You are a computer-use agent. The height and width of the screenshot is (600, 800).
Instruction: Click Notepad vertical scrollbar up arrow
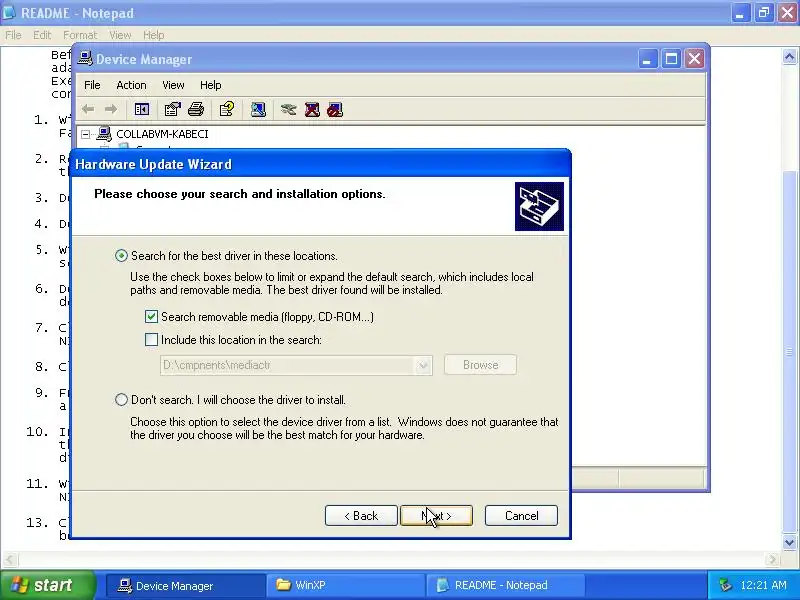tap(789, 56)
